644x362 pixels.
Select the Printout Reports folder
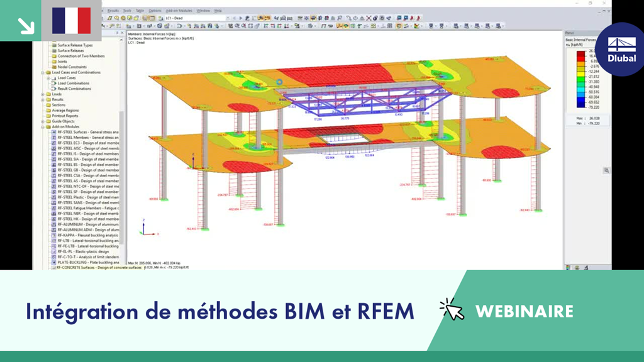pos(65,116)
